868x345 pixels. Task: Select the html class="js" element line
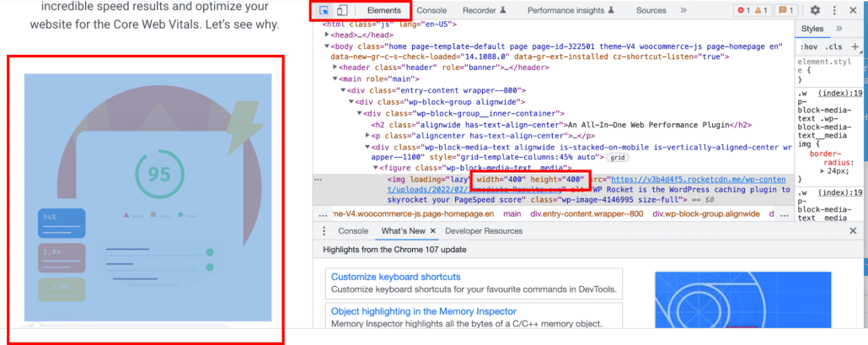pos(388,25)
